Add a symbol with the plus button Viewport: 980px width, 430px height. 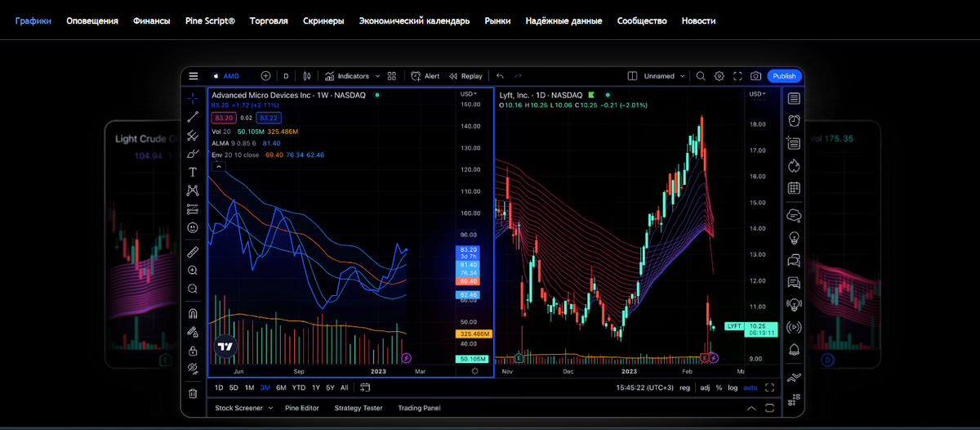click(x=265, y=76)
